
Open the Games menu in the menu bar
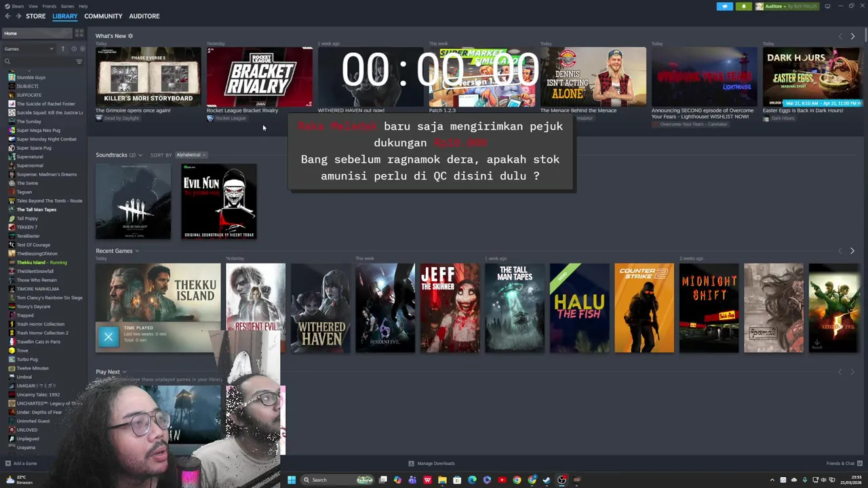tap(67, 6)
